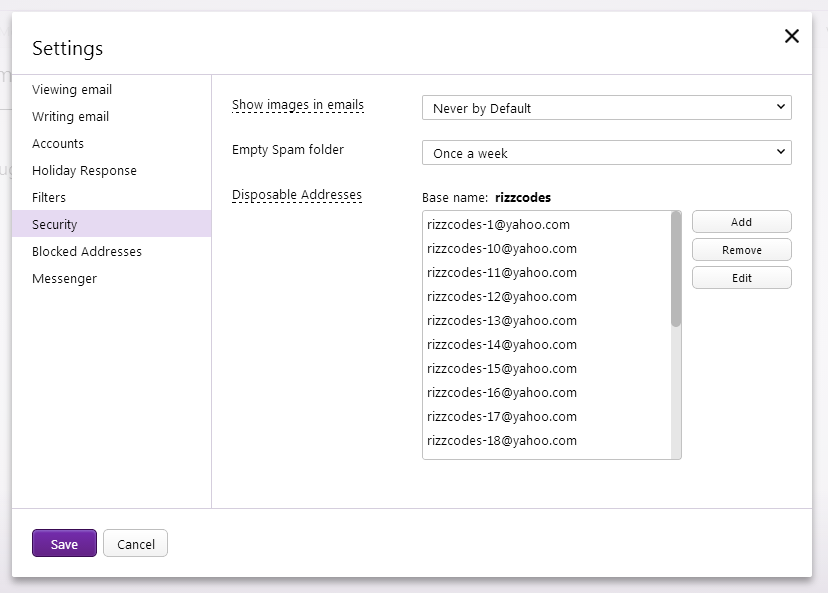The image size is (828, 593).
Task: Close the Settings dialog with X
Action: click(791, 36)
